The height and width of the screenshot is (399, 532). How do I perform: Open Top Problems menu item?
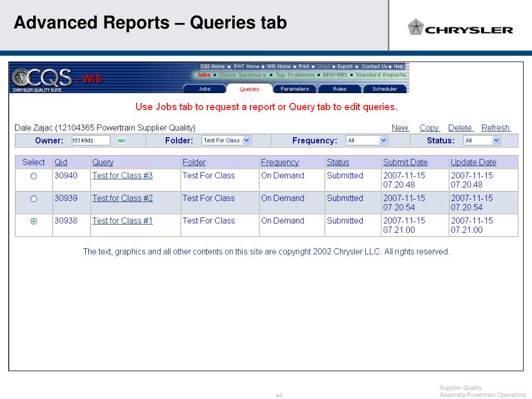[x=295, y=75]
